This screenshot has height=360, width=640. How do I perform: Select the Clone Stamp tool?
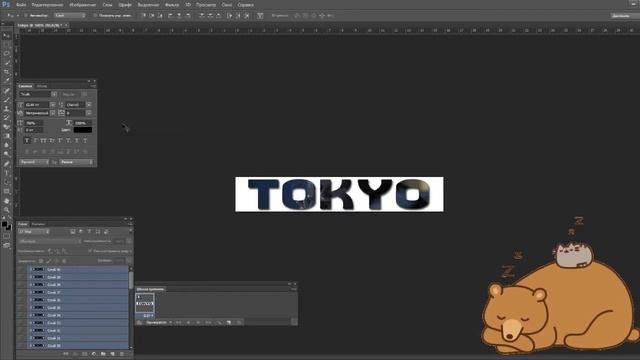[x=7, y=109]
